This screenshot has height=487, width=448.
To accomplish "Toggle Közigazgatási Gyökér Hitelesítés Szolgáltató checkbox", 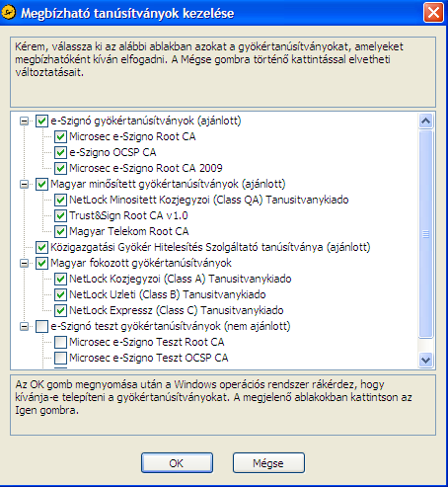I will (41, 247).
